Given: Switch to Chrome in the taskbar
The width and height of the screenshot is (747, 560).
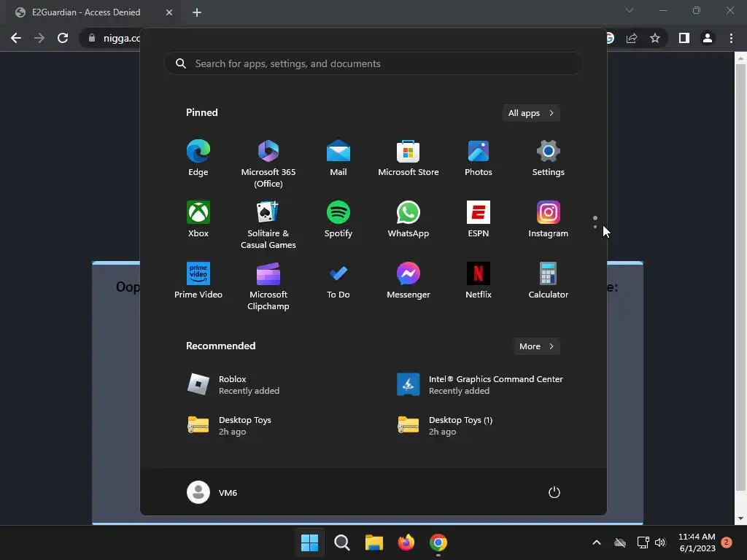Looking at the screenshot, I should coord(438,542).
